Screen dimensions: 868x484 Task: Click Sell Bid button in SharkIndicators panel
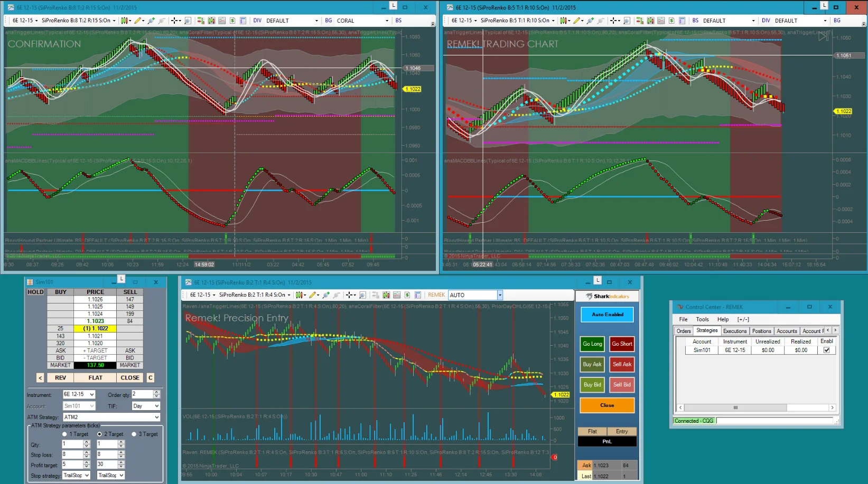point(622,385)
